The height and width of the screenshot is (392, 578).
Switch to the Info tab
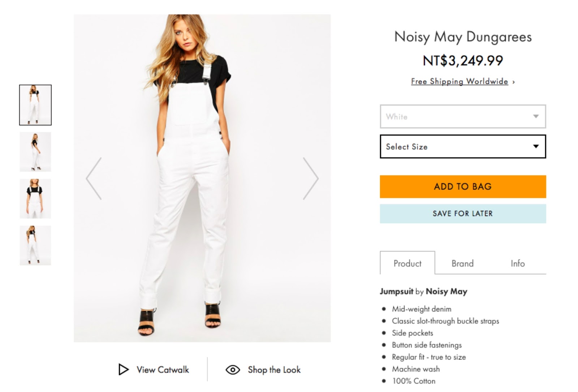(x=517, y=263)
